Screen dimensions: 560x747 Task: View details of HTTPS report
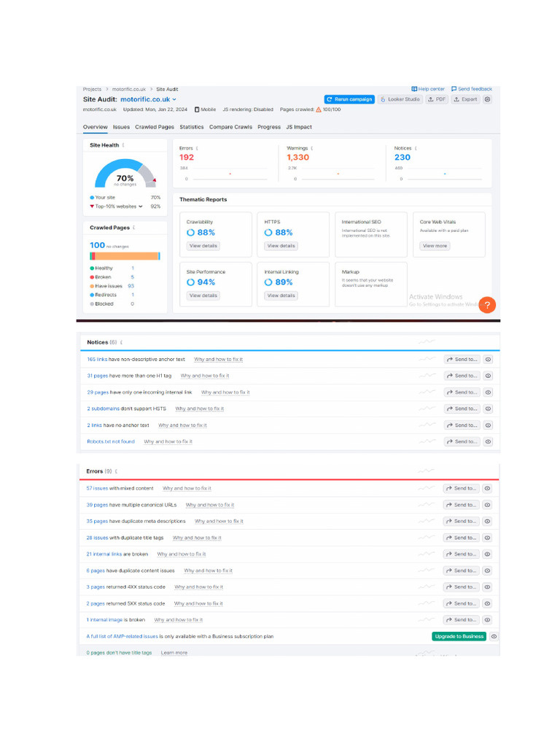pyautogui.click(x=281, y=246)
